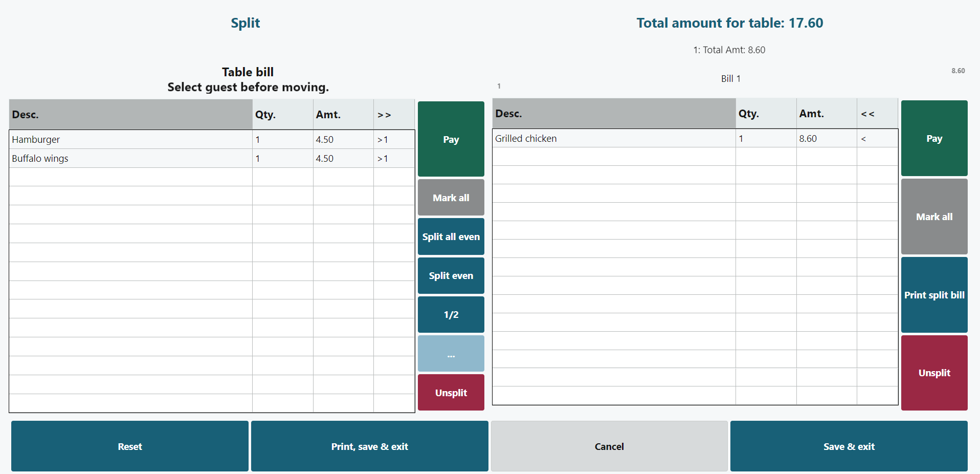Click the Split all even button
Viewport: 980px width, 474px height.
[x=451, y=236]
